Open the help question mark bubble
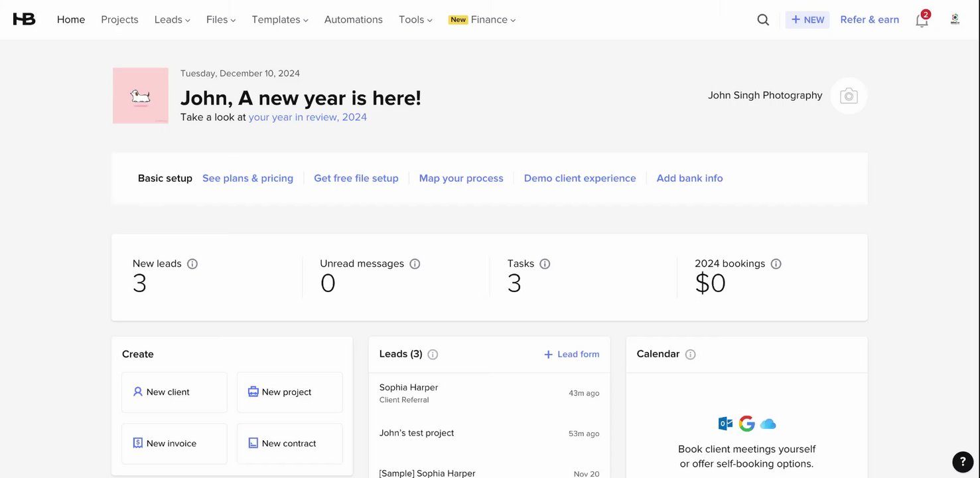 [963, 461]
